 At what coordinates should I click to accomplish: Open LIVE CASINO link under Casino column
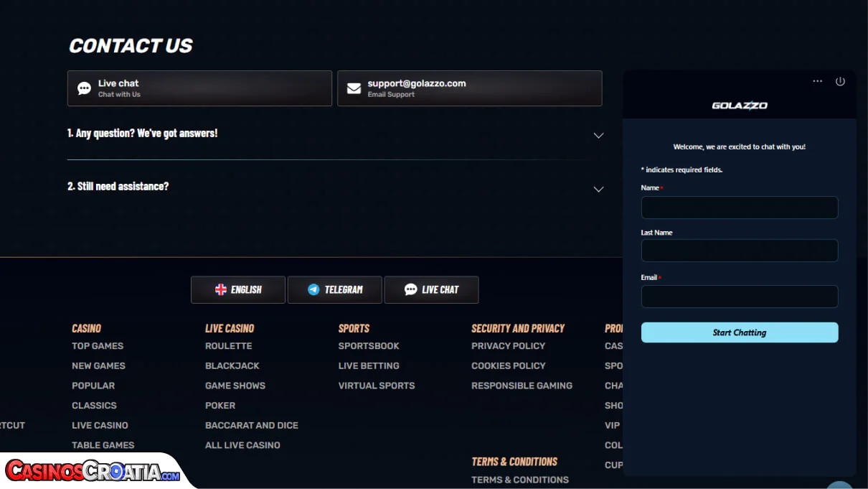[100, 425]
